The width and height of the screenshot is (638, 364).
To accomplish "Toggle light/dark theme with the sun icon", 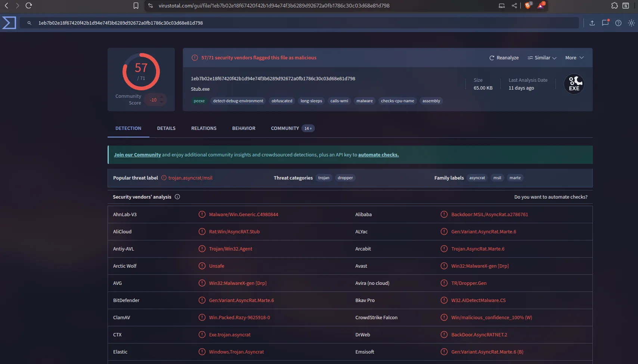I will coord(631,23).
